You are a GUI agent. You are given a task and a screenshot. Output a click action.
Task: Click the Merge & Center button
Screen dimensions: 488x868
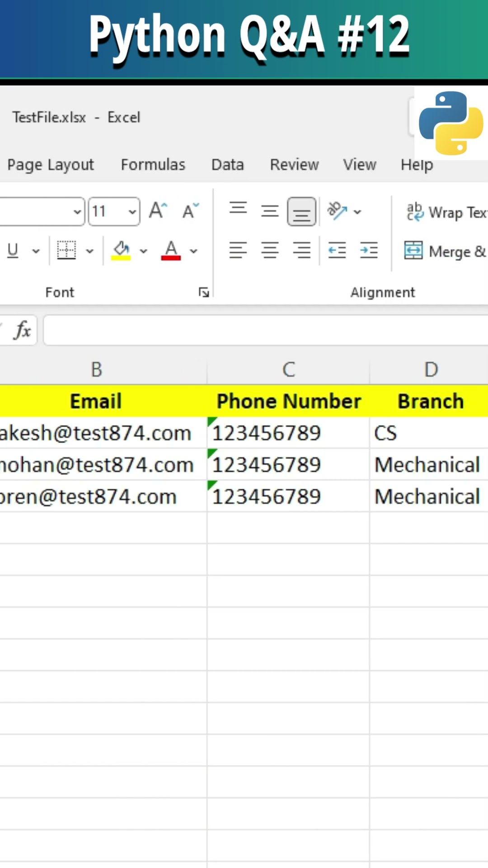point(445,251)
